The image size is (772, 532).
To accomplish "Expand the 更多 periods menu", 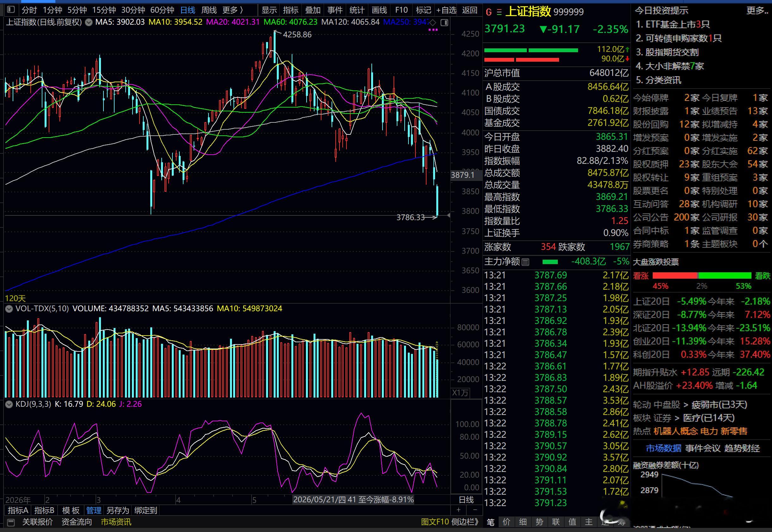I will click(x=233, y=10).
